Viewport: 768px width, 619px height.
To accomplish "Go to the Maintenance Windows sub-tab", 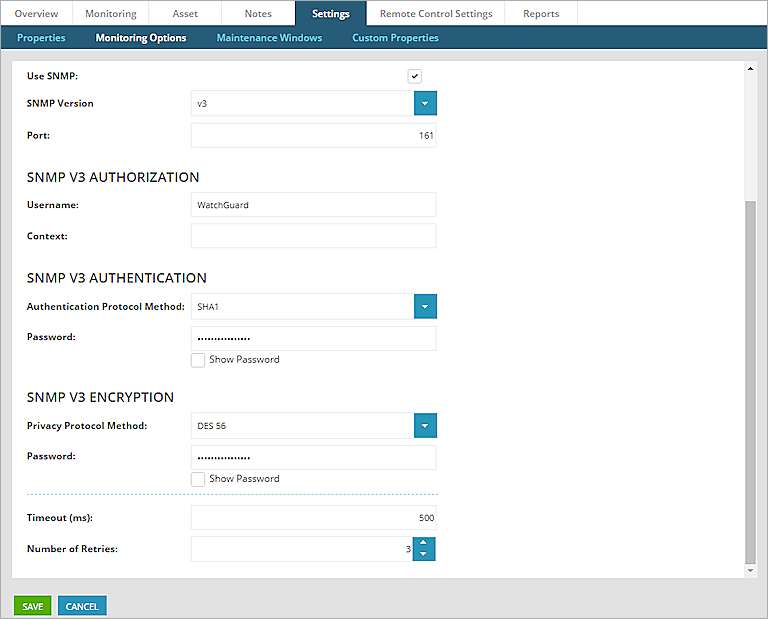I will click(269, 38).
